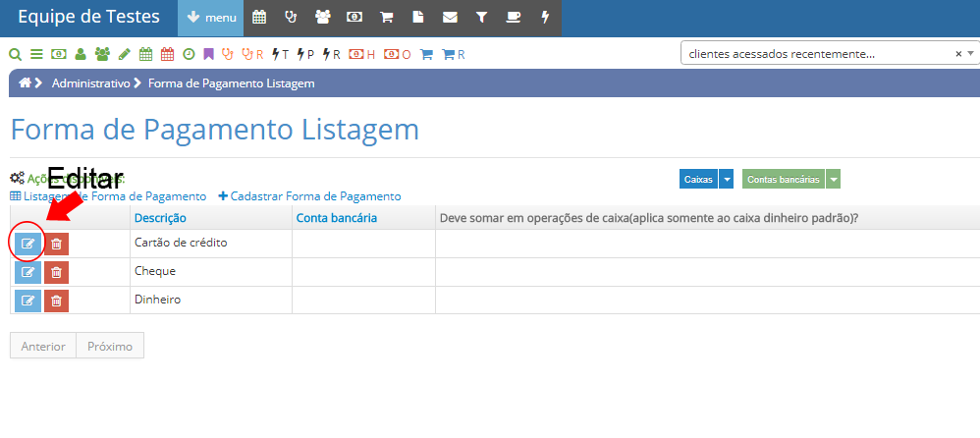The image size is (980, 438).
Task: Click the home icon in breadcrumb
Action: point(25,83)
